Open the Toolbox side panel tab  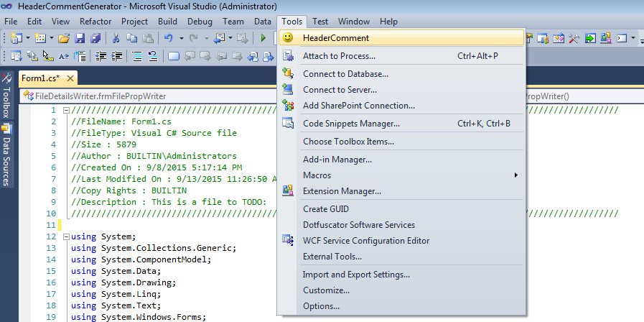(x=6, y=96)
